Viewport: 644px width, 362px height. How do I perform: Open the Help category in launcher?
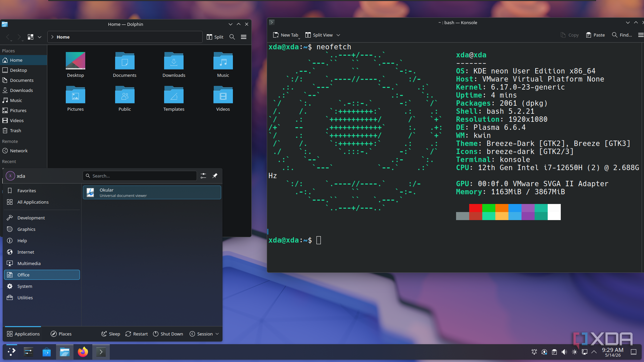click(42, 241)
